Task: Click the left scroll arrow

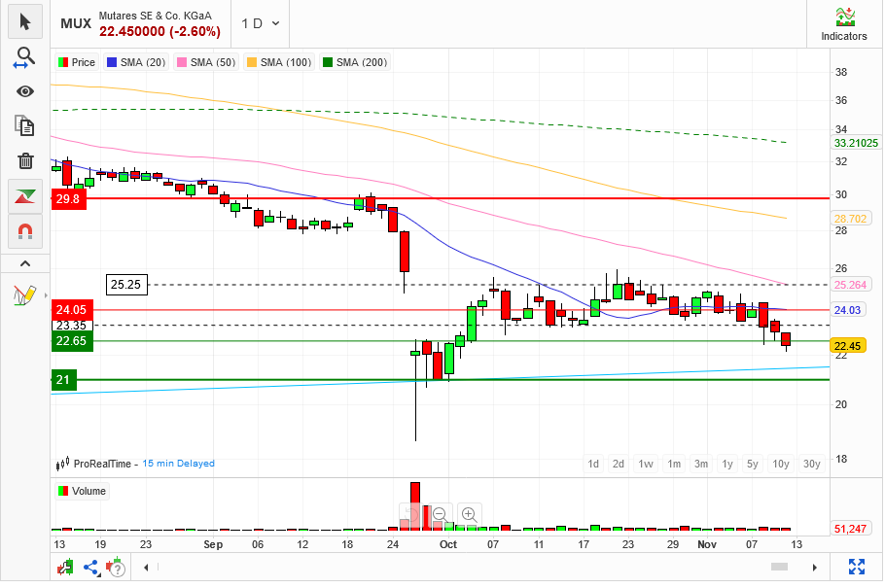Action: tap(146, 568)
